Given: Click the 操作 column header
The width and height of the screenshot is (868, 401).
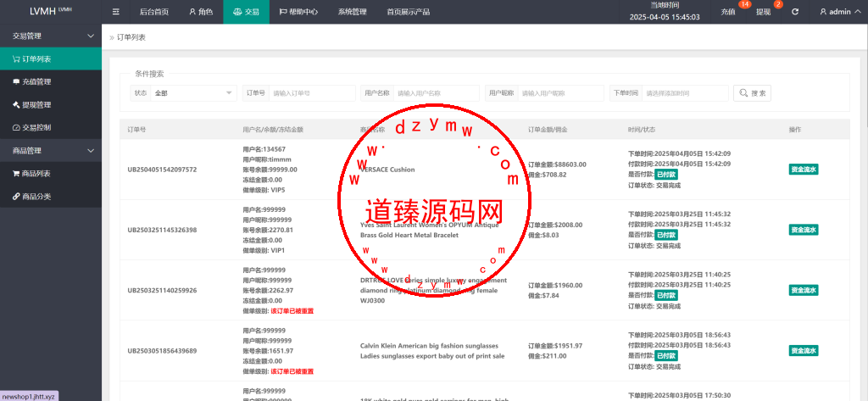Looking at the screenshot, I should [x=795, y=130].
